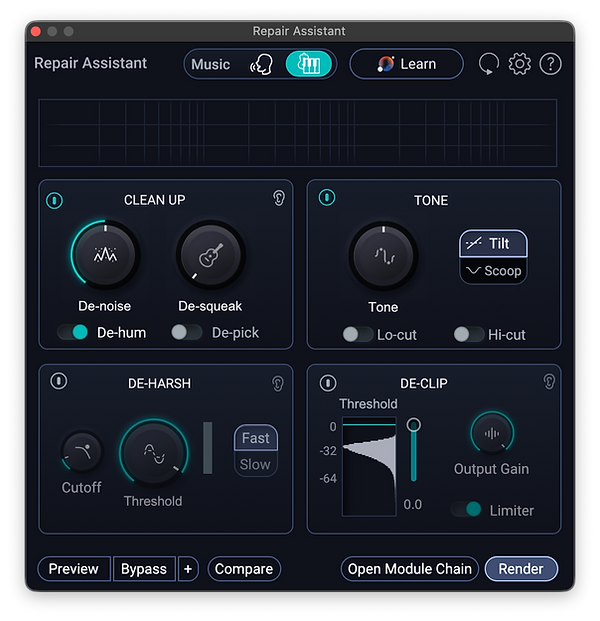600x621 pixels.
Task: Click the De-harsh Threshold knob
Action: click(154, 453)
